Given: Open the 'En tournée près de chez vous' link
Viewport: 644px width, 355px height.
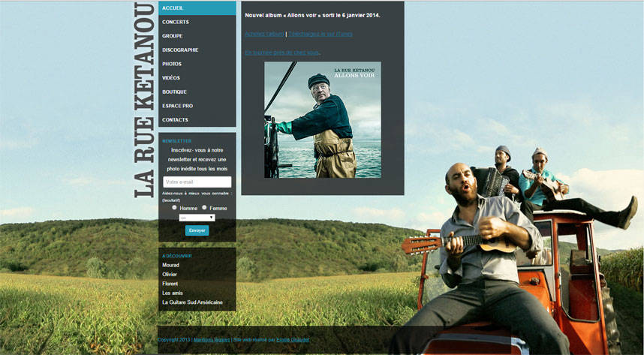Looking at the screenshot, I should tap(281, 53).
